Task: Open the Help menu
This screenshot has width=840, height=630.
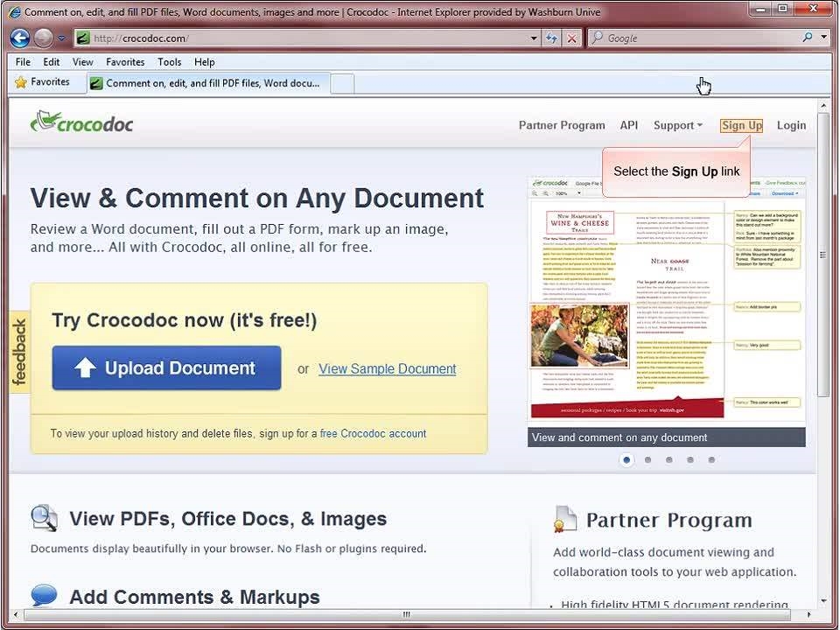Action: point(204,62)
